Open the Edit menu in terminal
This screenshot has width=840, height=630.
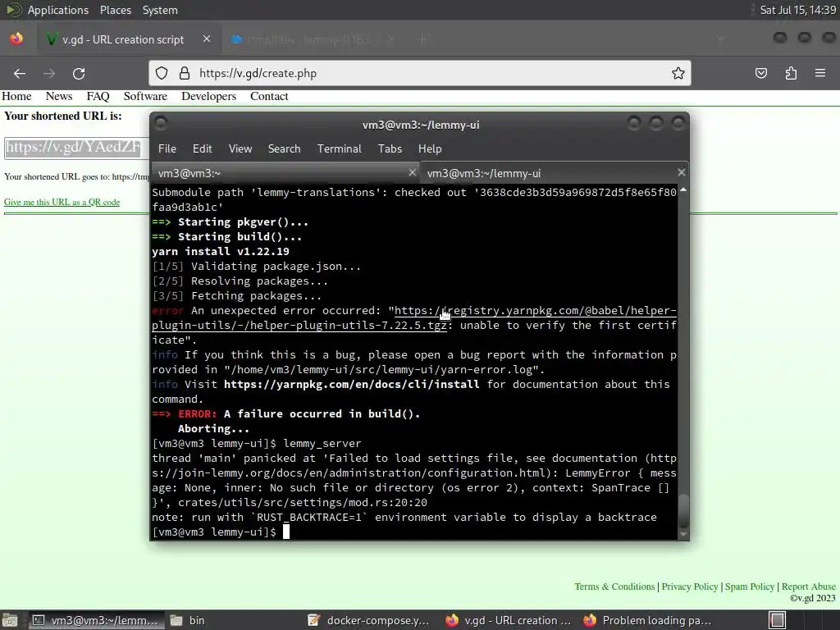coord(203,149)
